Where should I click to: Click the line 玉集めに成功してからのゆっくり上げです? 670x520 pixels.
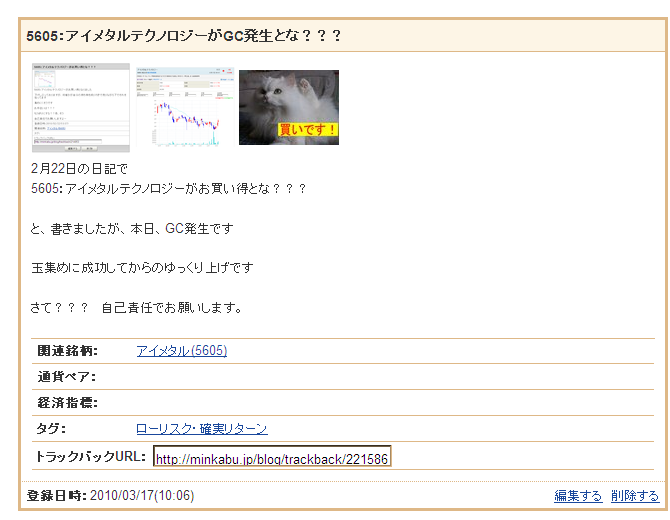point(142,268)
